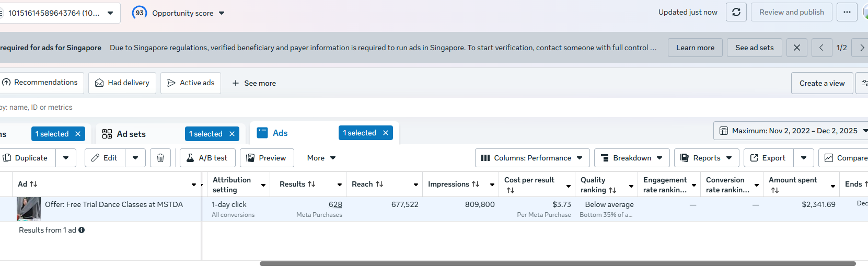This screenshot has width=868, height=277.
Task: Click the refresh data icon
Action: click(x=736, y=12)
